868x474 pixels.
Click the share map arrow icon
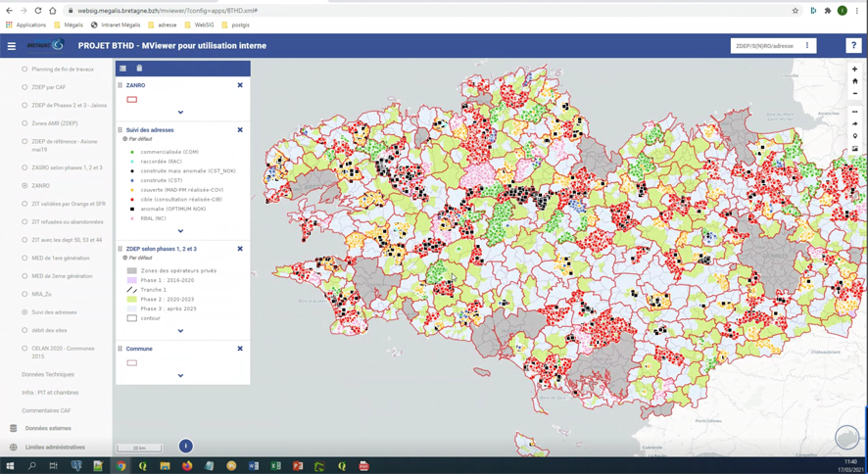(x=854, y=124)
